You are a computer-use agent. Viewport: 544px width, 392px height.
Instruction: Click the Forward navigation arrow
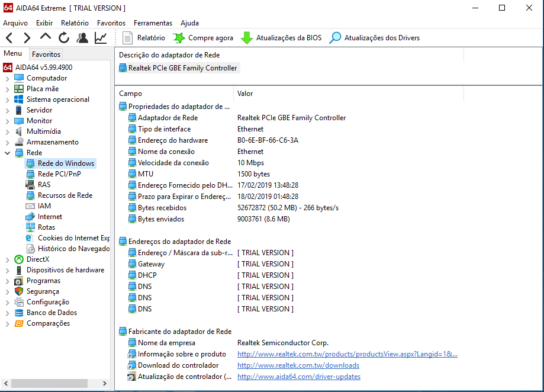click(x=27, y=38)
